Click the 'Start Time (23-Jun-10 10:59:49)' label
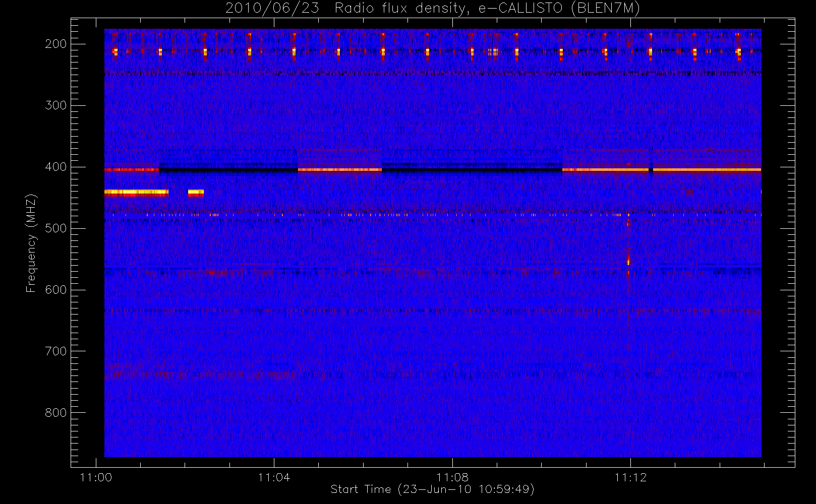 [432, 489]
